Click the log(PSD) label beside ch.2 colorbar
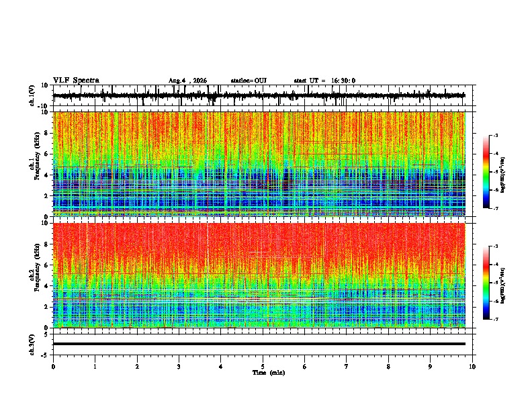This screenshot has width=532, height=411. (503, 286)
